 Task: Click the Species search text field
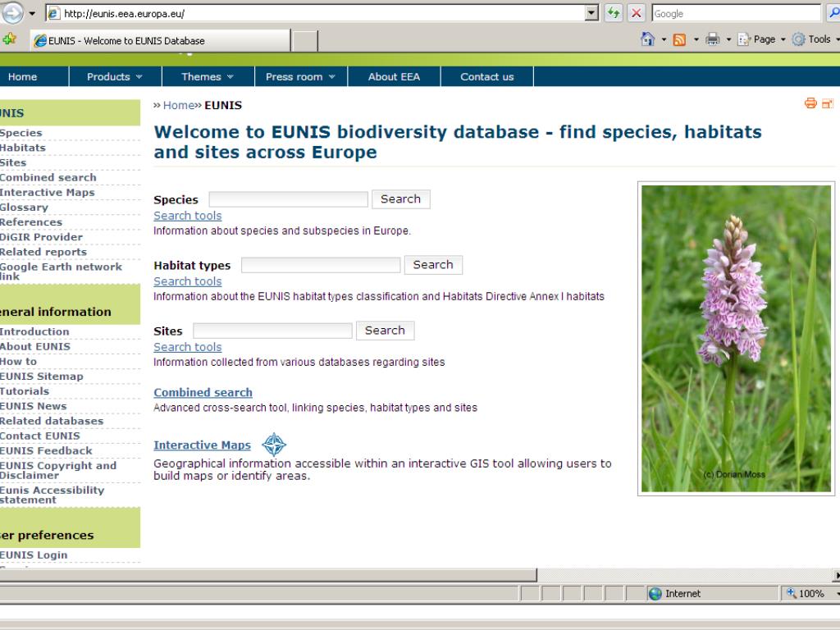tap(288, 199)
